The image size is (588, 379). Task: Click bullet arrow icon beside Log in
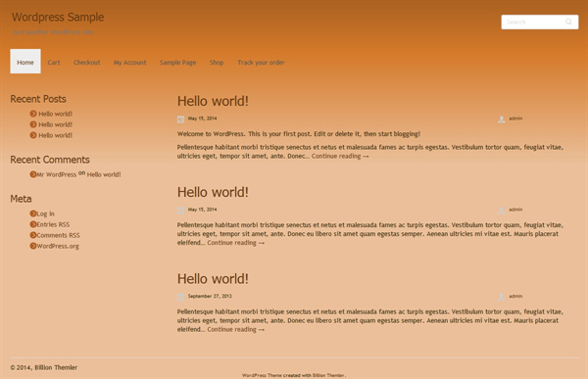33,213
